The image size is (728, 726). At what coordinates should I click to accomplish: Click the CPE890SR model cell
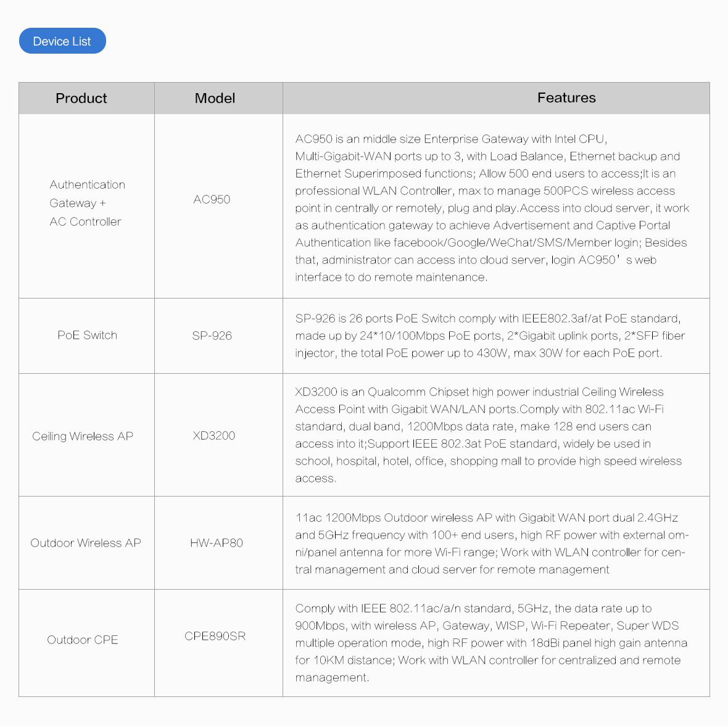click(x=218, y=643)
